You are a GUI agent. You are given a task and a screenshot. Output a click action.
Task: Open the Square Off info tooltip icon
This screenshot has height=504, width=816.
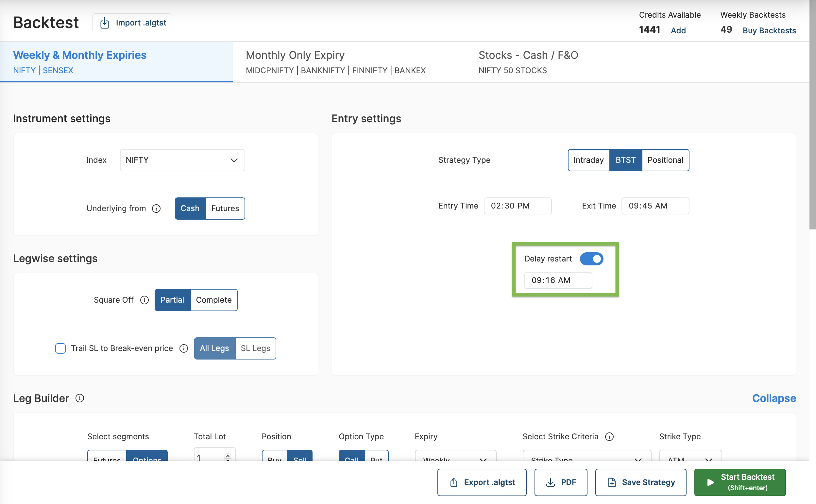(144, 300)
